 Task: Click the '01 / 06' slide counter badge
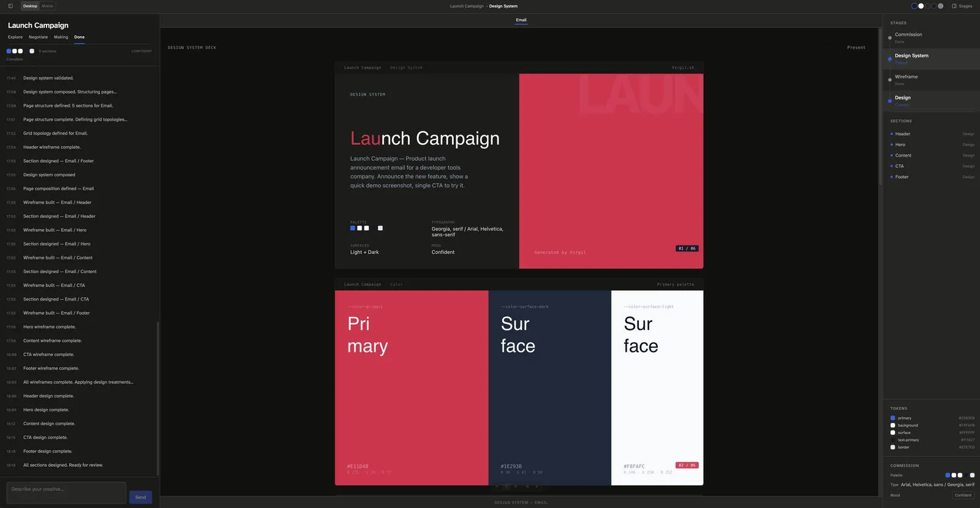point(687,248)
